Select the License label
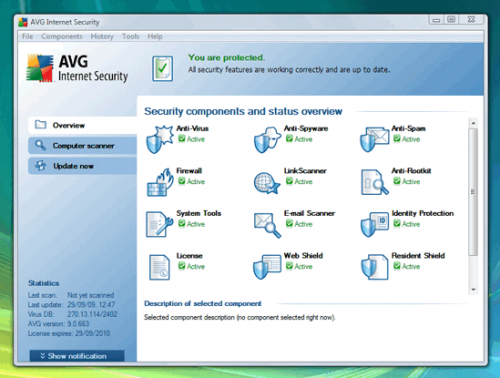The image size is (500, 378). [x=189, y=256]
